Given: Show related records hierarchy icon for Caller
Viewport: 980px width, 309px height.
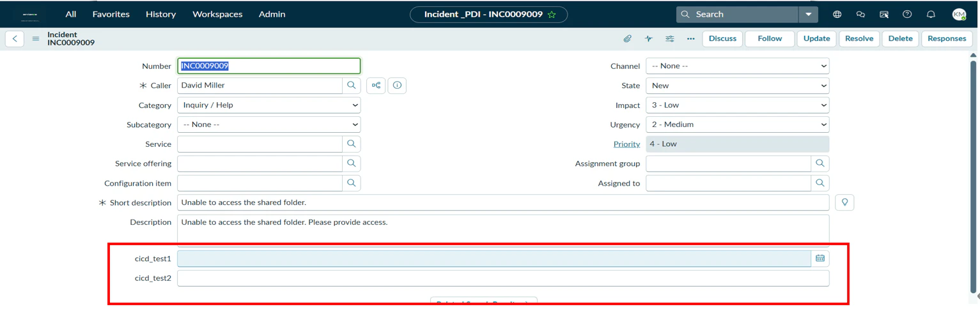Looking at the screenshot, I should (x=376, y=85).
